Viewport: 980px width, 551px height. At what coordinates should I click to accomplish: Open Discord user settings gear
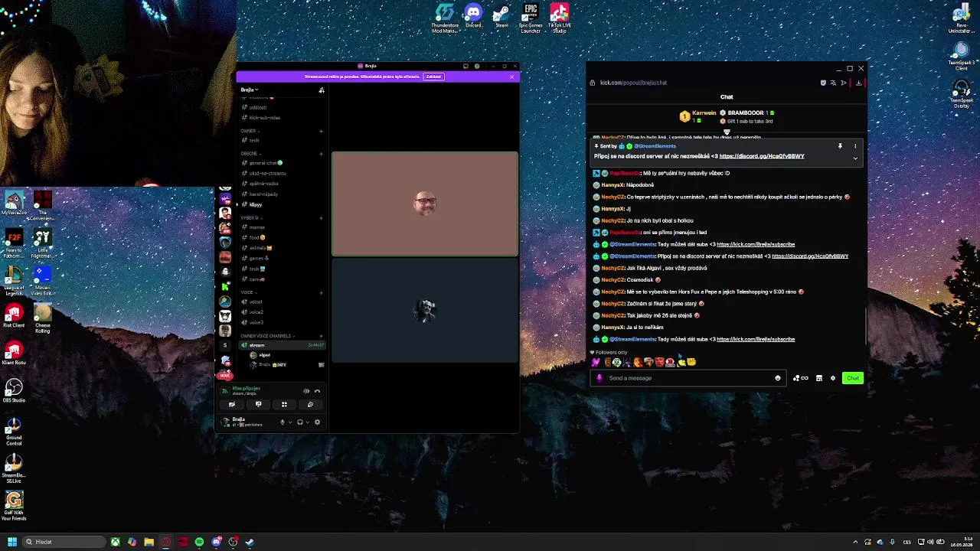[318, 422]
